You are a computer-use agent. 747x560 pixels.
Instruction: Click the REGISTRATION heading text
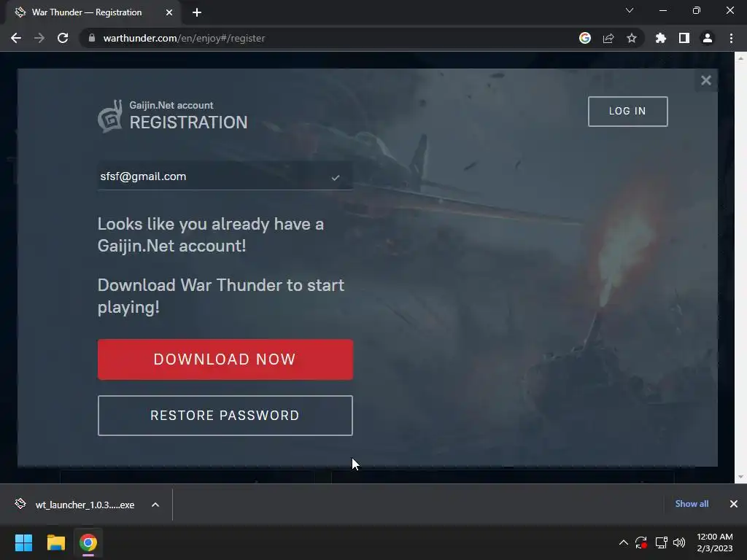189,122
